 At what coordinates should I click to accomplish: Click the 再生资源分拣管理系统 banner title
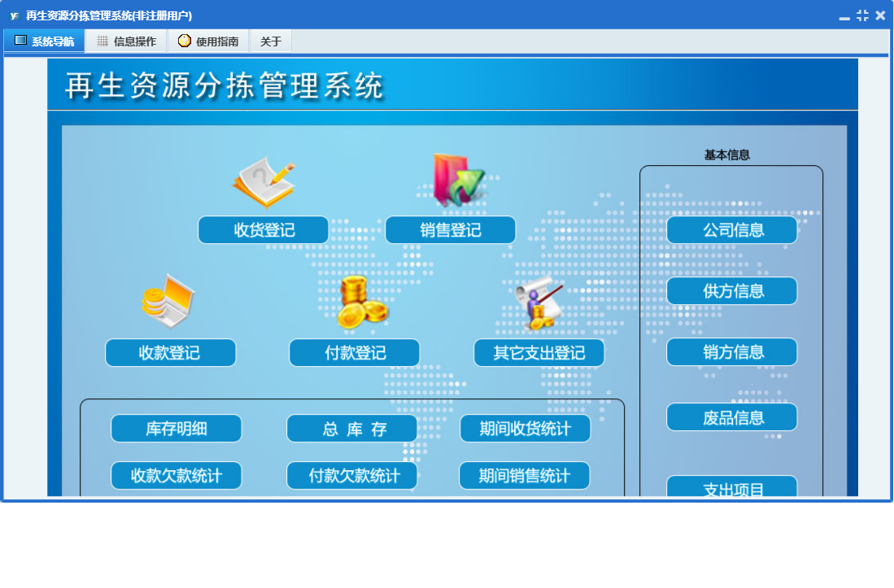click(x=224, y=86)
